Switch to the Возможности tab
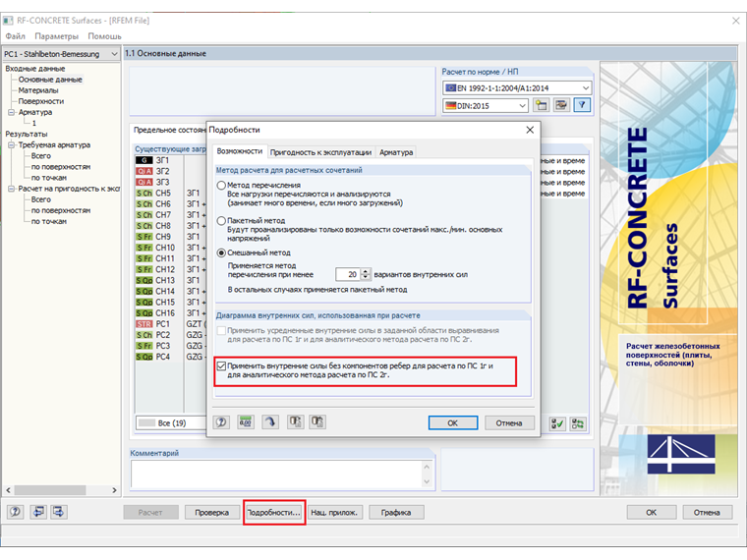This screenshot has height=560, width=747. [239, 151]
